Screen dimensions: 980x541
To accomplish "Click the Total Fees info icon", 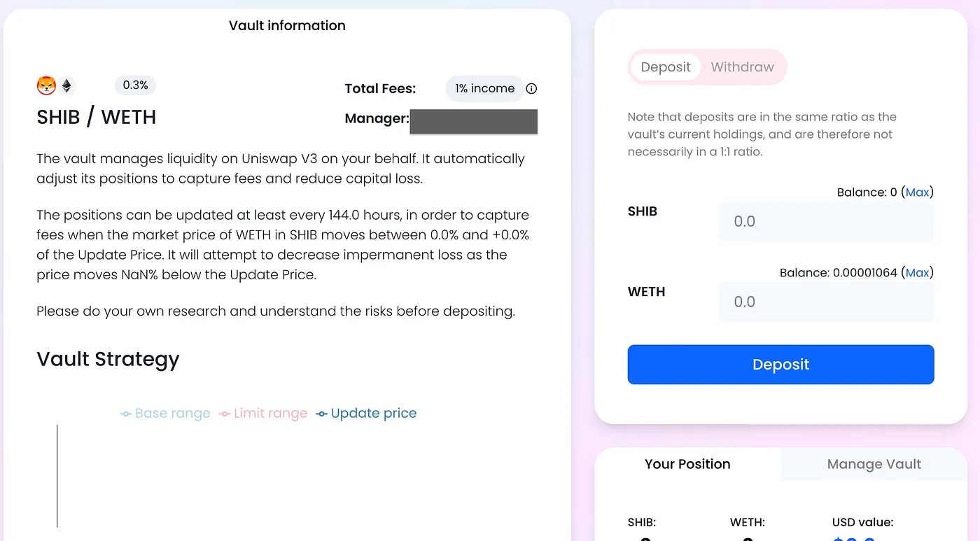I will tap(531, 89).
